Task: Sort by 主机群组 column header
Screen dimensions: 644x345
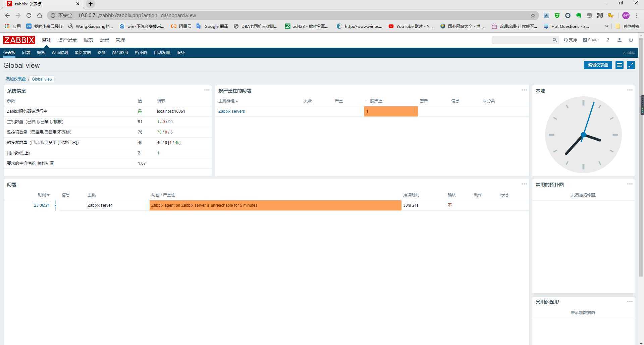Action: click(x=228, y=101)
